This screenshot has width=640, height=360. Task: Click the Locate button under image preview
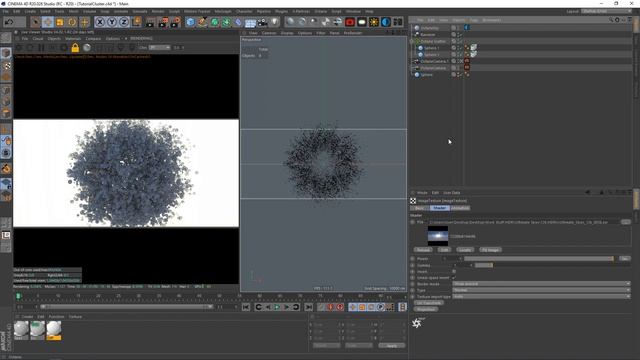coord(464,250)
